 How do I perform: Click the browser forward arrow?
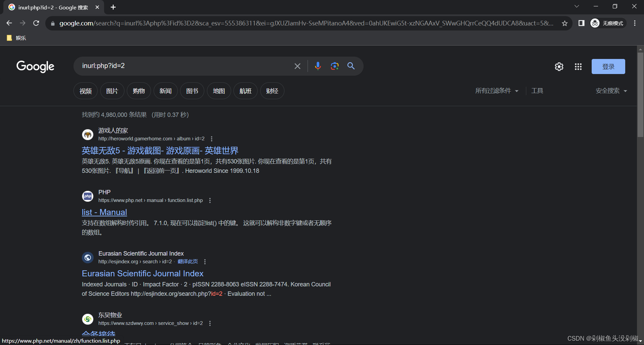pos(22,23)
